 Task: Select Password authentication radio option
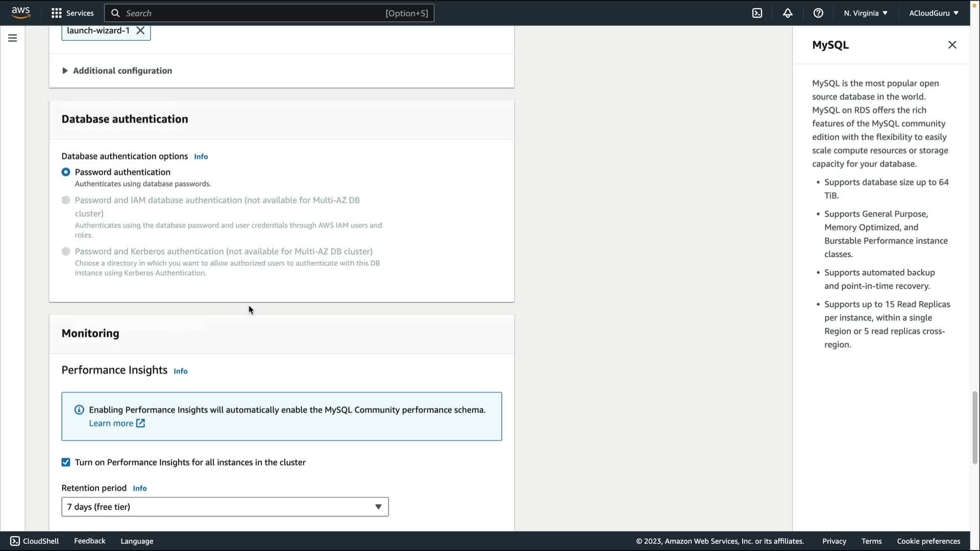[x=66, y=172]
